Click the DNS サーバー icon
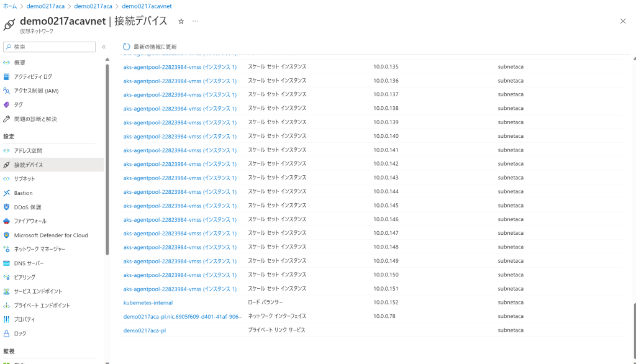 [x=6, y=263]
